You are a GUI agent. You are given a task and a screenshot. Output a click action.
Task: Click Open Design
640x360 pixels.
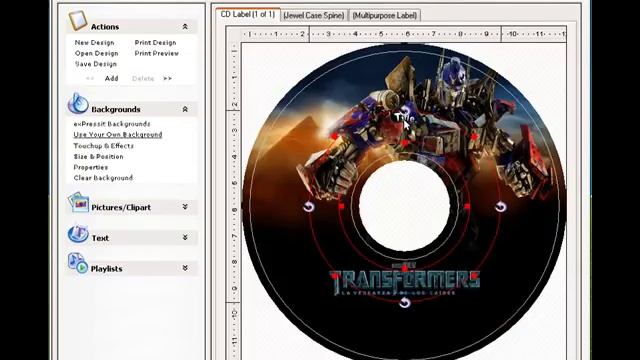pyautogui.click(x=96, y=53)
